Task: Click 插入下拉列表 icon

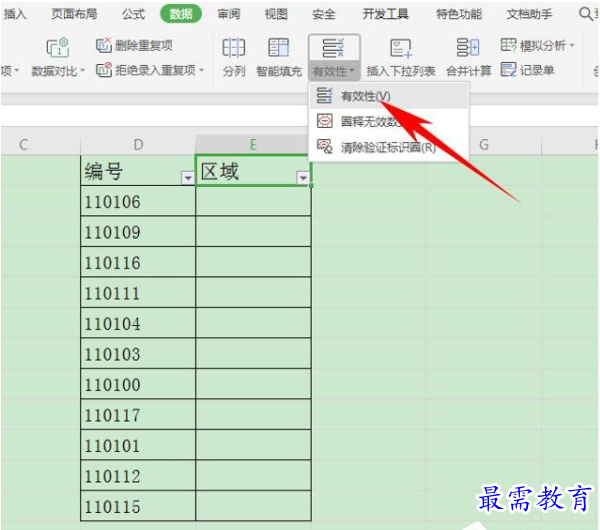Action: point(400,49)
